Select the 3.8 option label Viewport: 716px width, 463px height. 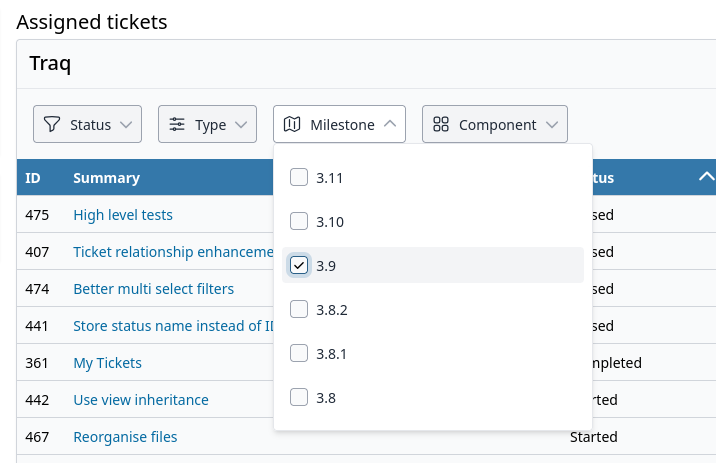click(326, 398)
